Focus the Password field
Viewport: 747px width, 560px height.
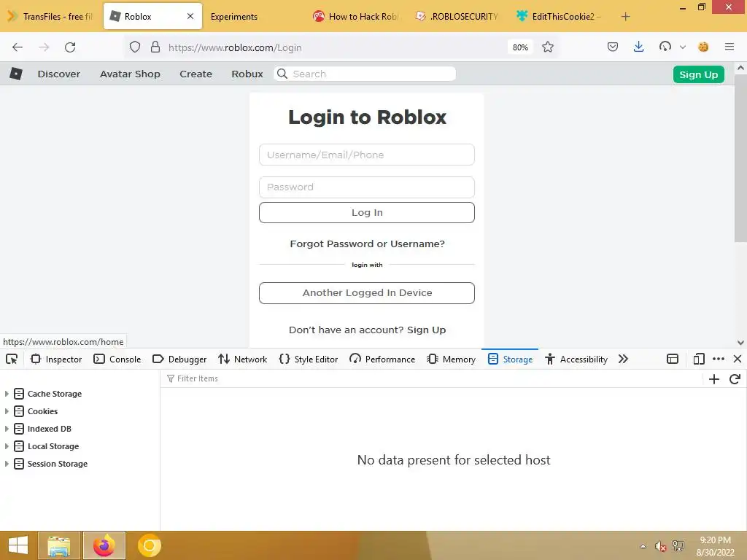tap(367, 187)
